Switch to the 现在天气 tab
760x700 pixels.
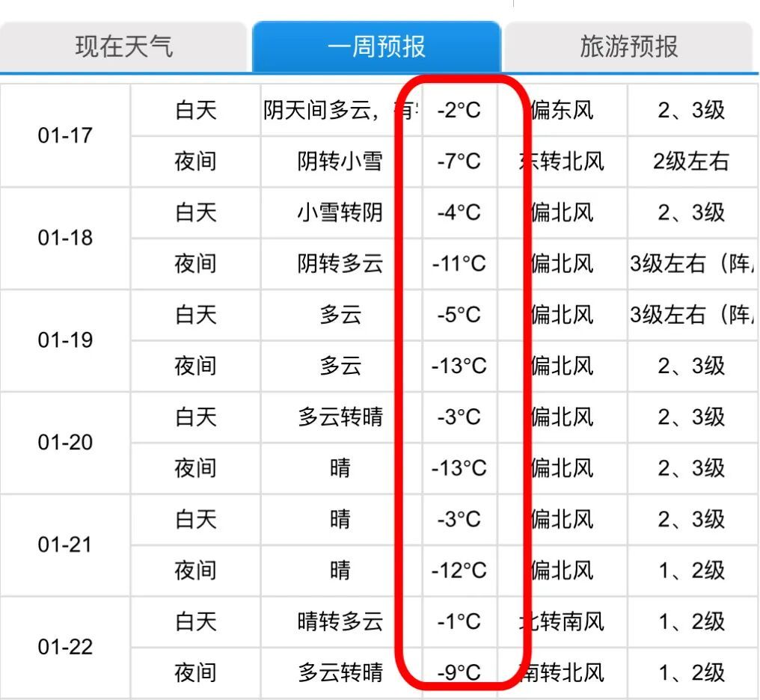127,46
